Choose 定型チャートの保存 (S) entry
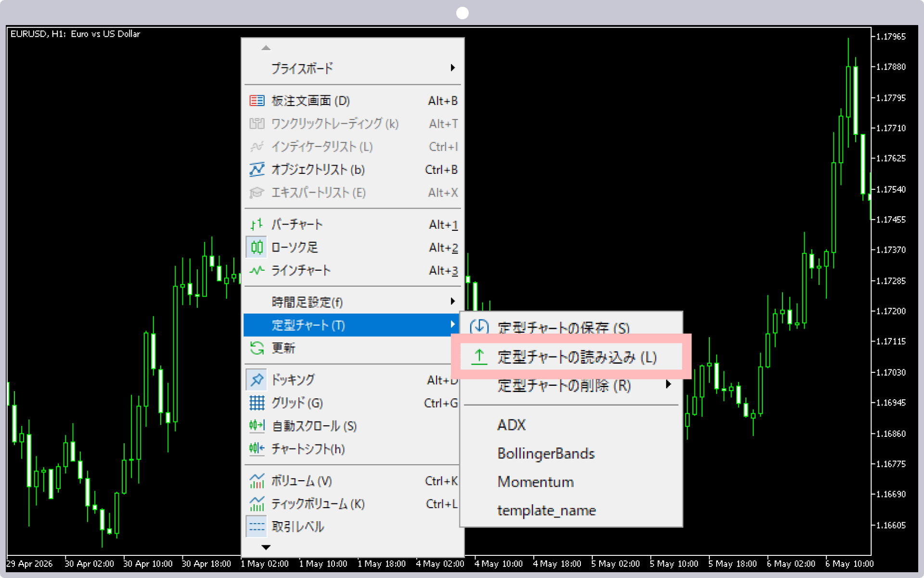The height and width of the screenshot is (578, 924). pyautogui.click(x=571, y=328)
